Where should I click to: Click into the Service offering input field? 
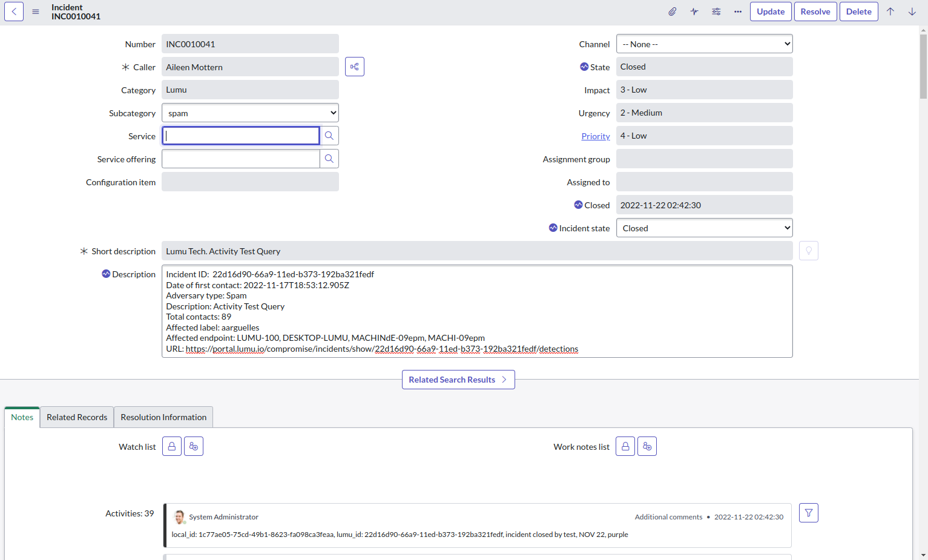click(241, 159)
